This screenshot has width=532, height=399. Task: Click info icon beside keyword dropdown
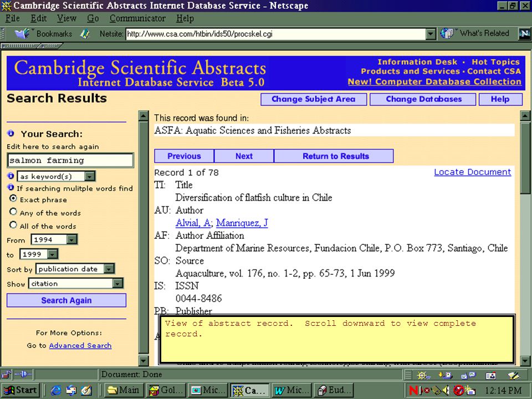coord(11,176)
